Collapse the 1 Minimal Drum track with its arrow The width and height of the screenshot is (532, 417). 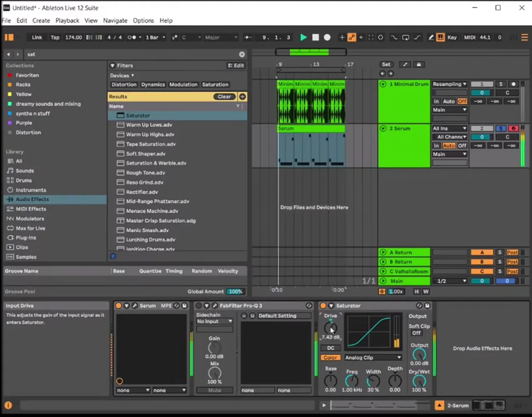[383, 84]
